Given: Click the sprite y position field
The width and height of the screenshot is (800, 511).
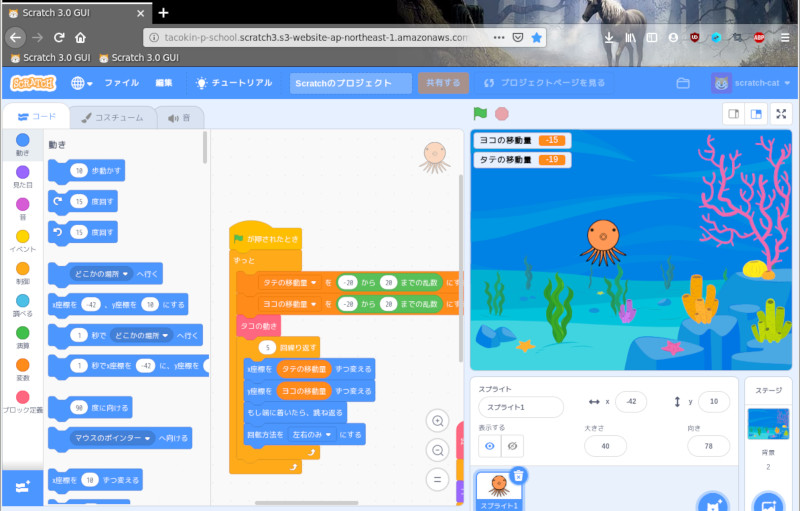Looking at the screenshot, I should coord(714,401).
